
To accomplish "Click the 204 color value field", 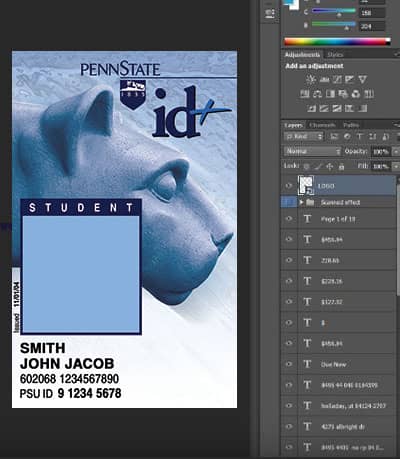I will point(372,26).
